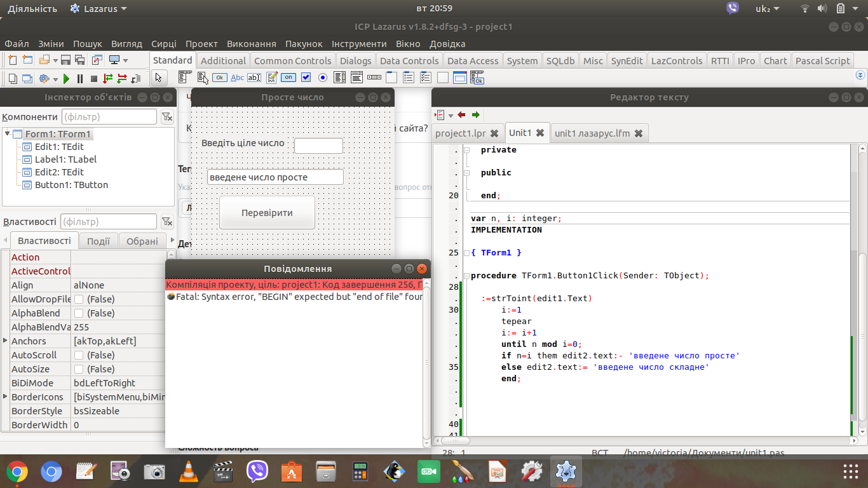Click the Step Out debug icon
Screen dimensions: 868x488
pos(137,79)
